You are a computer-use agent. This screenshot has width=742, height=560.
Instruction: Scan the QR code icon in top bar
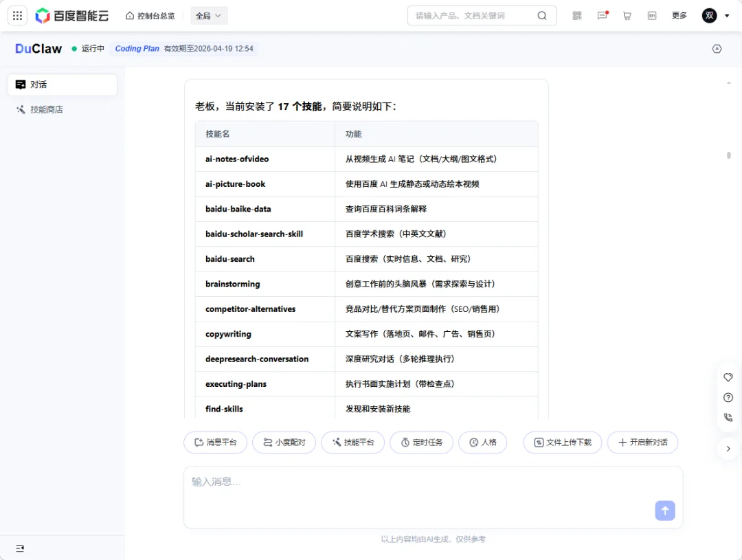pos(577,15)
